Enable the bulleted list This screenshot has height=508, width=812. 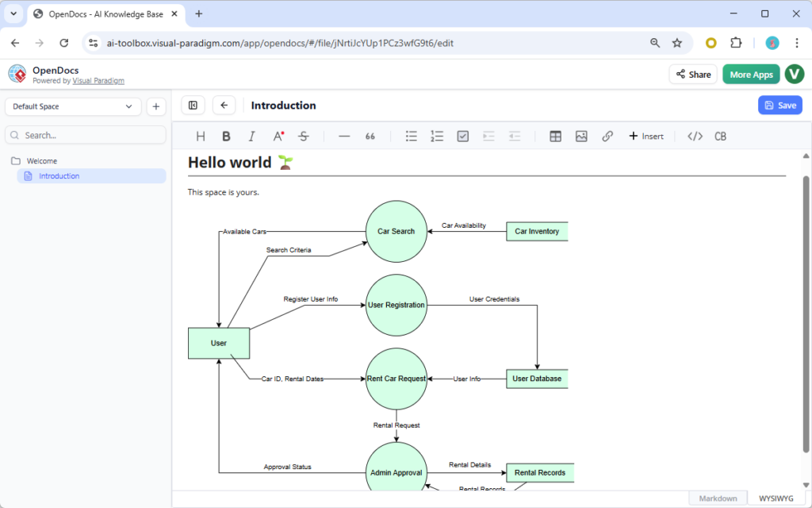412,136
